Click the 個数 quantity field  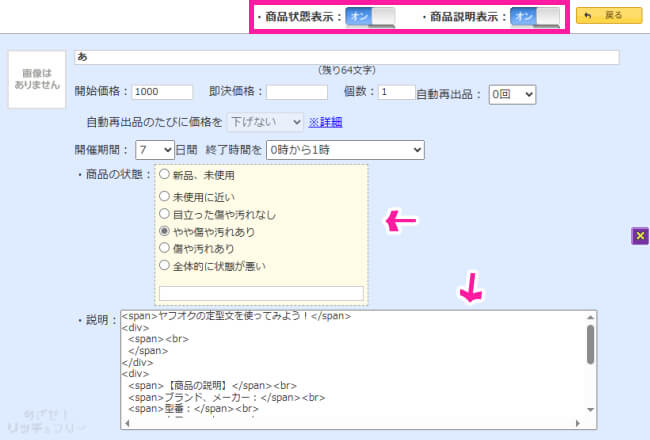click(x=395, y=93)
